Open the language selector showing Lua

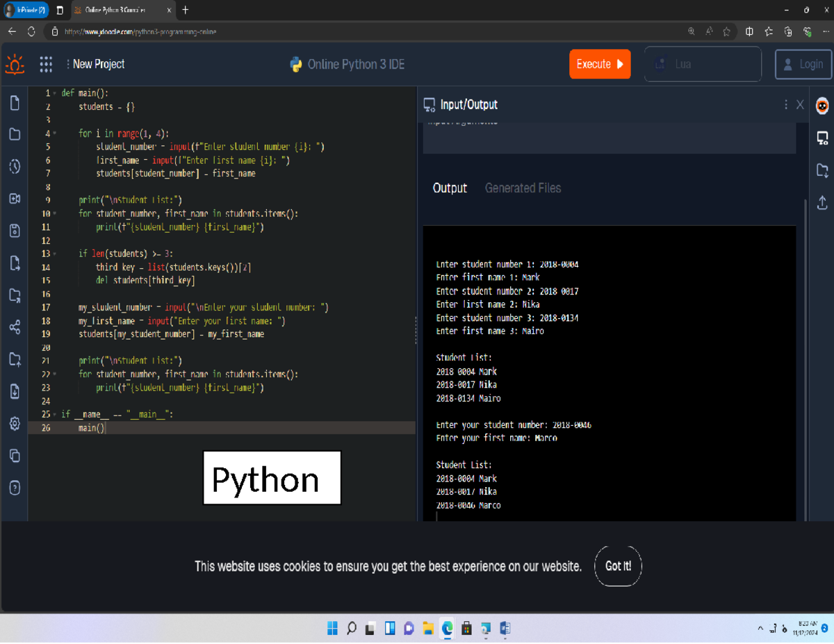point(702,64)
